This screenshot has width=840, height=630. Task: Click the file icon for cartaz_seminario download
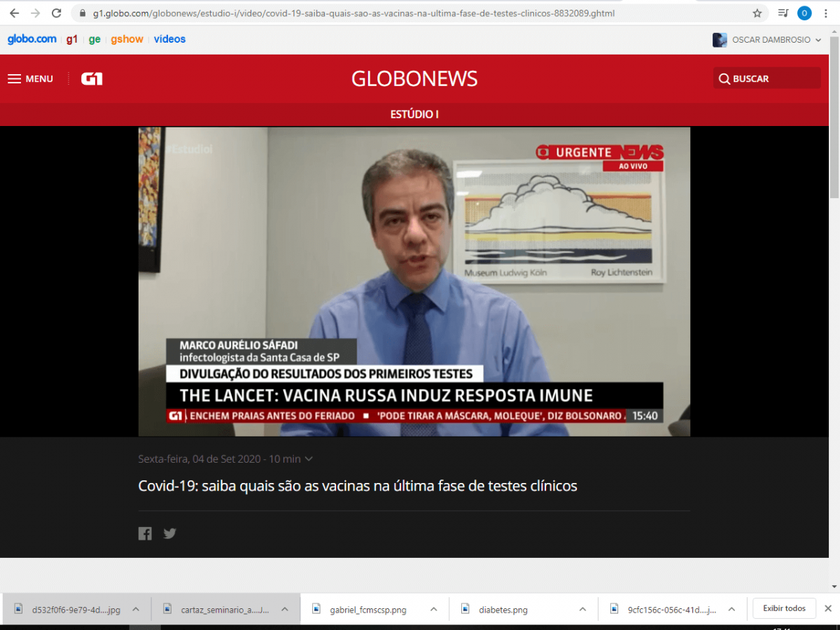click(167, 609)
